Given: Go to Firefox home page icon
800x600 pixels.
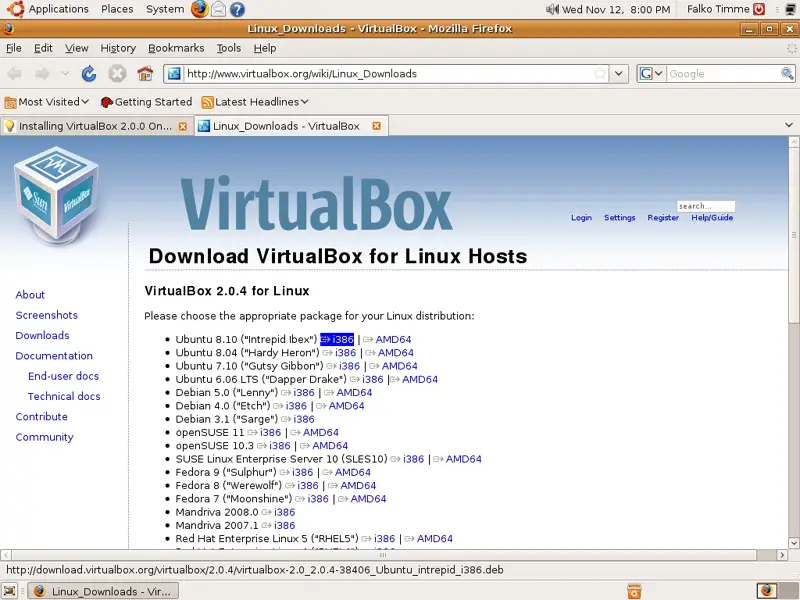Looking at the screenshot, I should pos(145,74).
